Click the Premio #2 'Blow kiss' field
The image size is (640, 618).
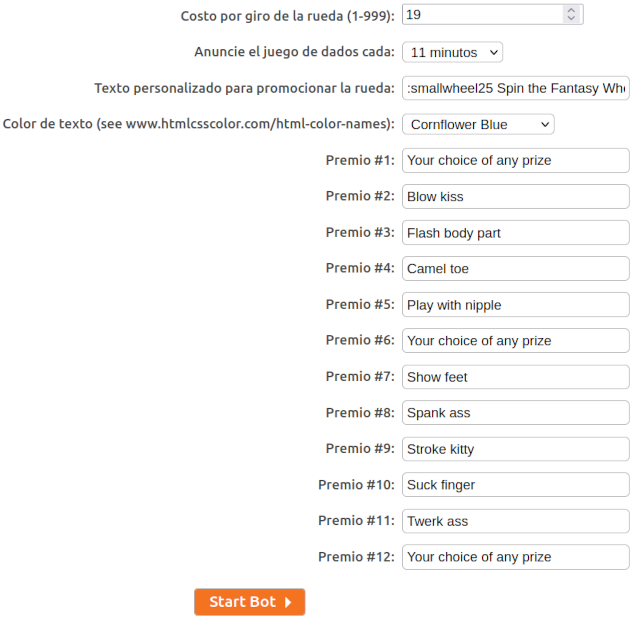pos(515,196)
